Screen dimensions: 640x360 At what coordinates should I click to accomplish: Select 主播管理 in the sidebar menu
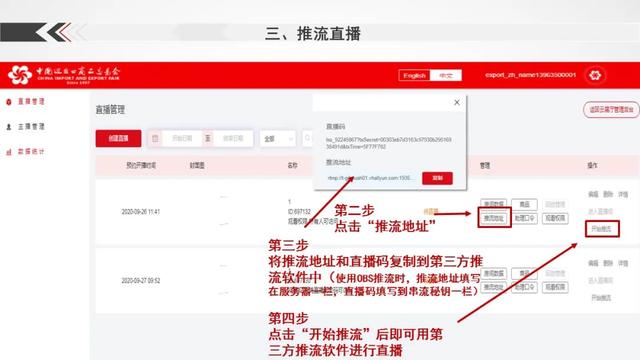click(x=31, y=127)
